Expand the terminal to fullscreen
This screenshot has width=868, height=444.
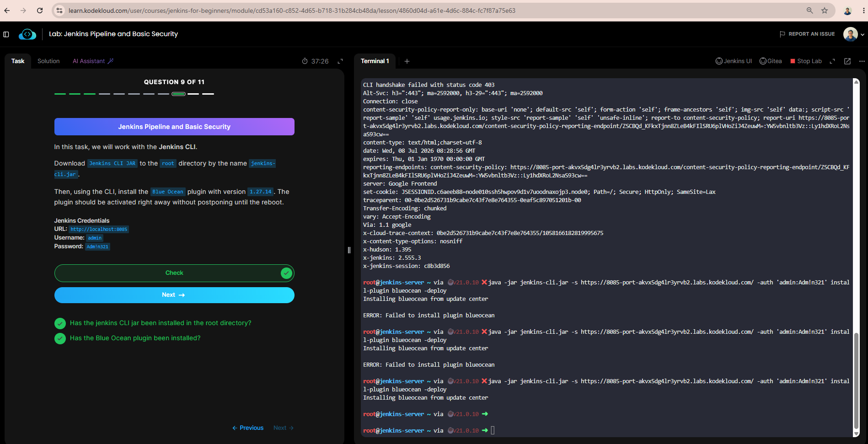tap(832, 61)
